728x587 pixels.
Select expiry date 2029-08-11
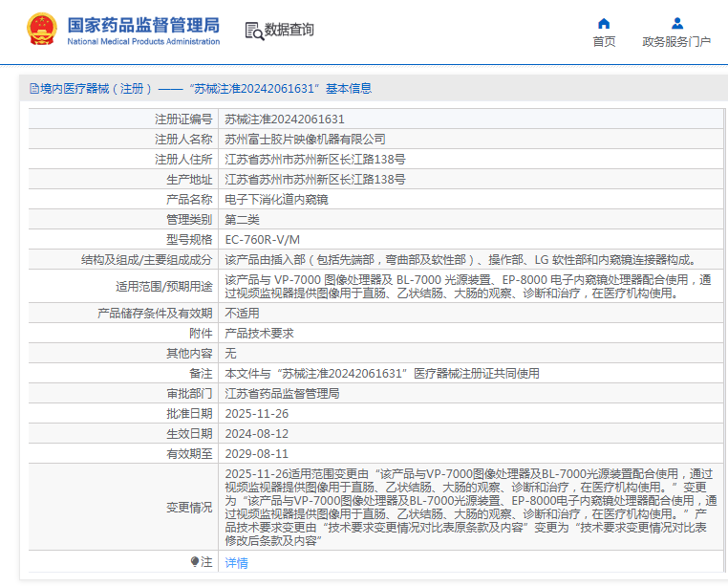pyautogui.click(x=257, y=453)
